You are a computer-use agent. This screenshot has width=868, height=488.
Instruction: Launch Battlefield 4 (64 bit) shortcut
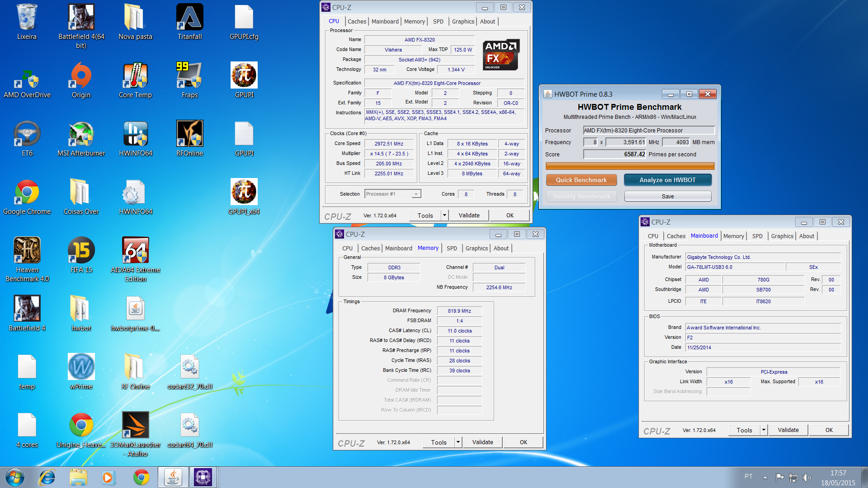(81, 26)
